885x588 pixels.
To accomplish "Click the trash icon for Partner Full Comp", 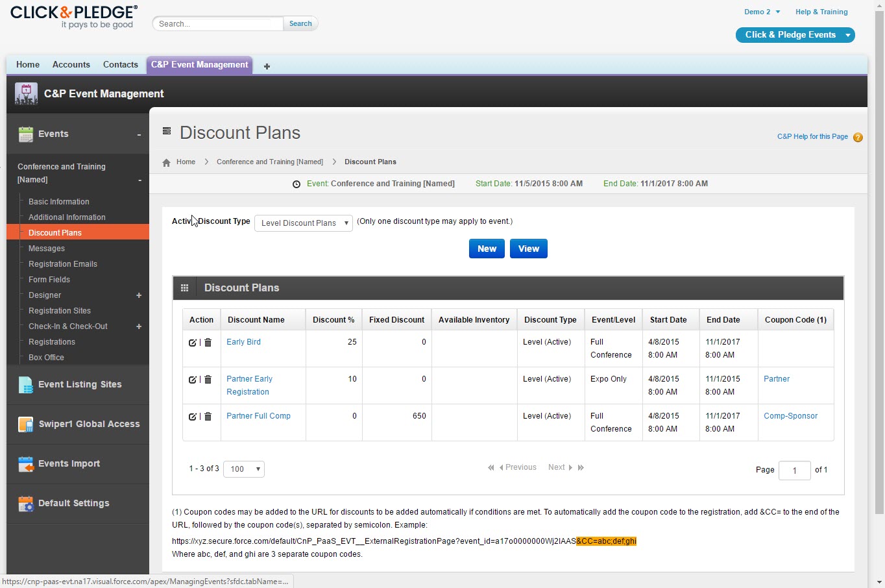I will (208, 416).
